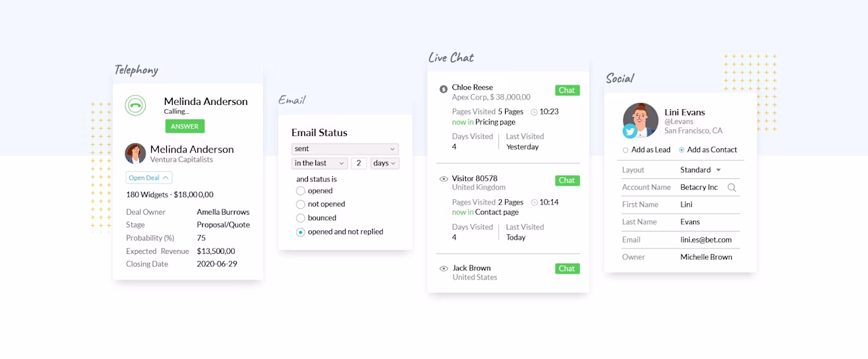Click the deal icon beside Chloe Reese
Viewport: 868px width, 359px height.
coord(443,88)
